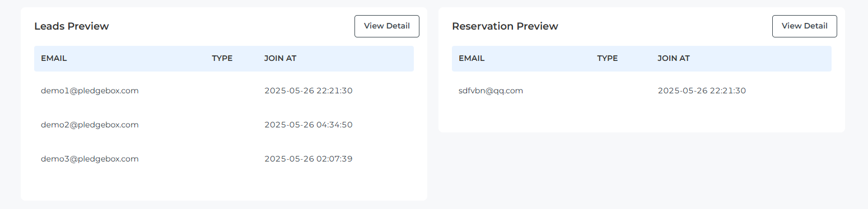Open View Detail for Reservation Preview
This screenshot has width=868, height=209.
[804, 26]
